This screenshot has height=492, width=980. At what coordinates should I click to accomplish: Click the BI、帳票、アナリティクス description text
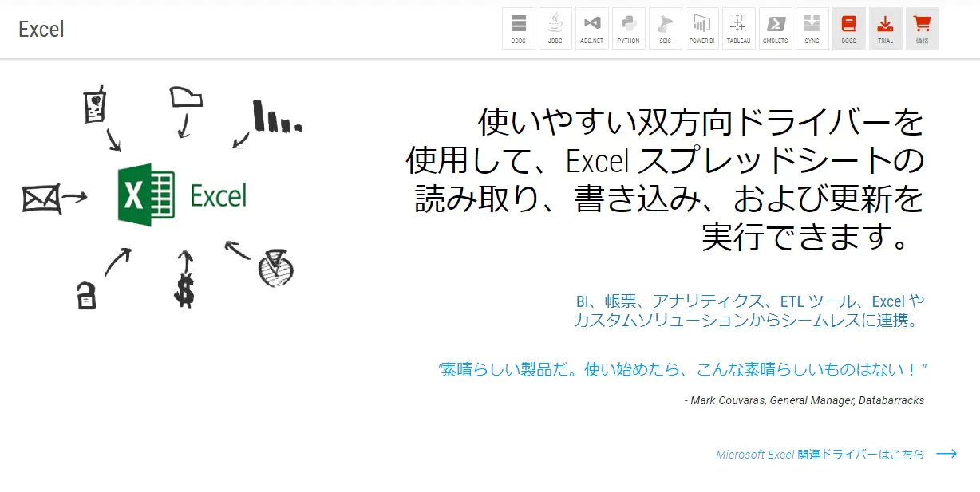(749, 311)
